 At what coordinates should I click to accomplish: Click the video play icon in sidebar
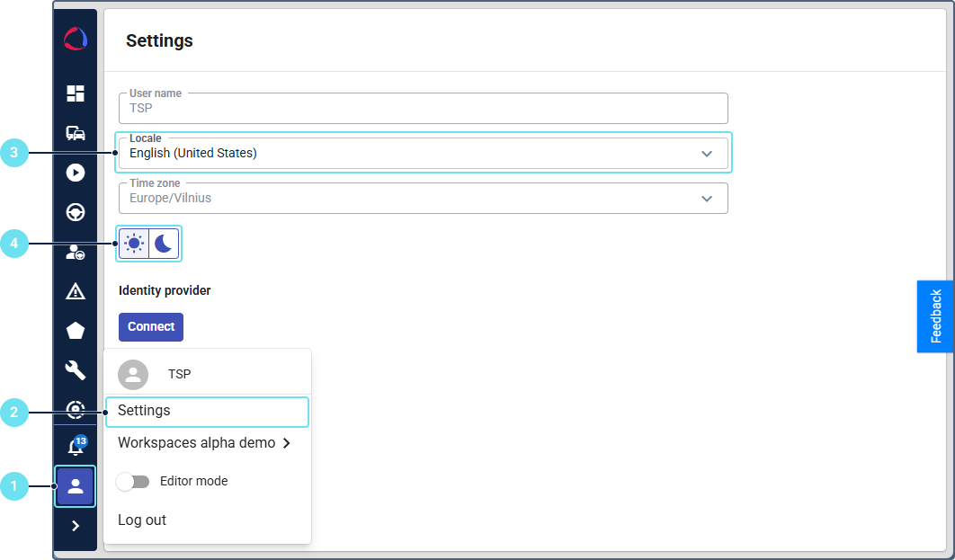[76, 173]
